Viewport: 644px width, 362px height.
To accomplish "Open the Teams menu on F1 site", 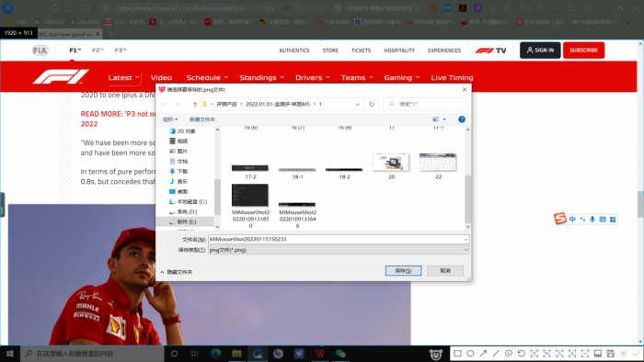I will pos(357,77).
